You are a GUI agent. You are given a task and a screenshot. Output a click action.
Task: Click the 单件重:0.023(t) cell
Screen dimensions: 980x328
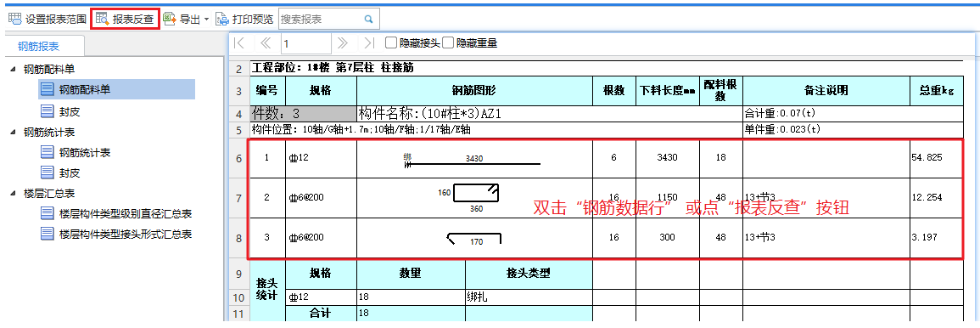853,129
